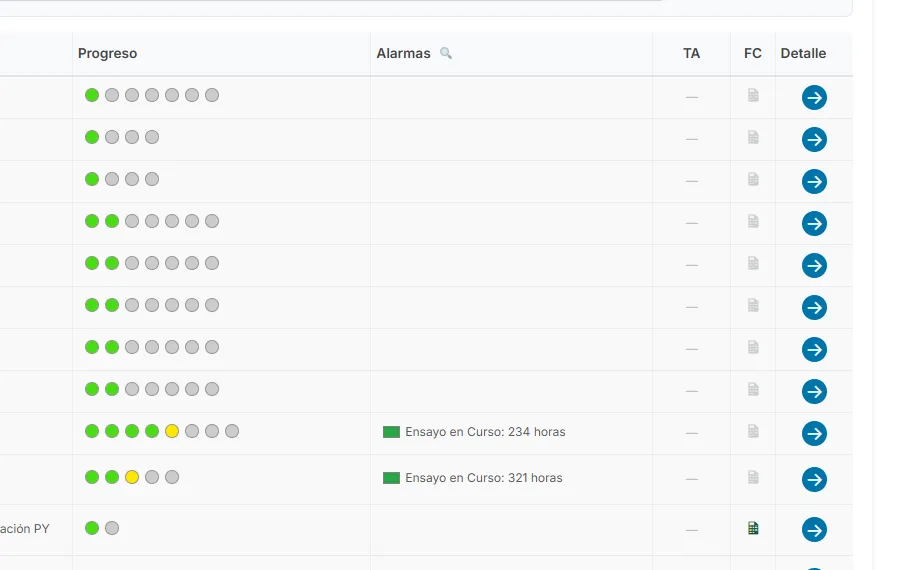The image size is (920, 570).
Task: Click green alarm square beside 234 horas
Action: [391, 432]
